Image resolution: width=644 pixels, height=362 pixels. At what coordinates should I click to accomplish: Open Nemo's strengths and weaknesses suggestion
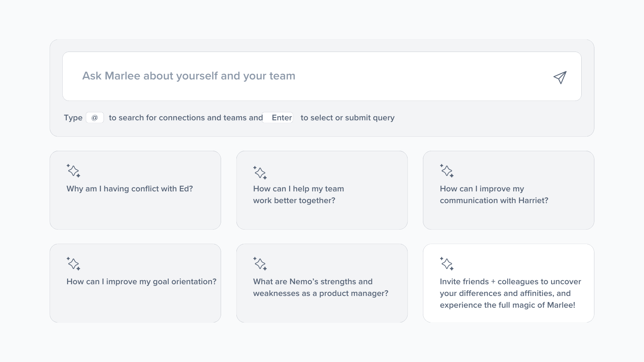coord(320,287)
